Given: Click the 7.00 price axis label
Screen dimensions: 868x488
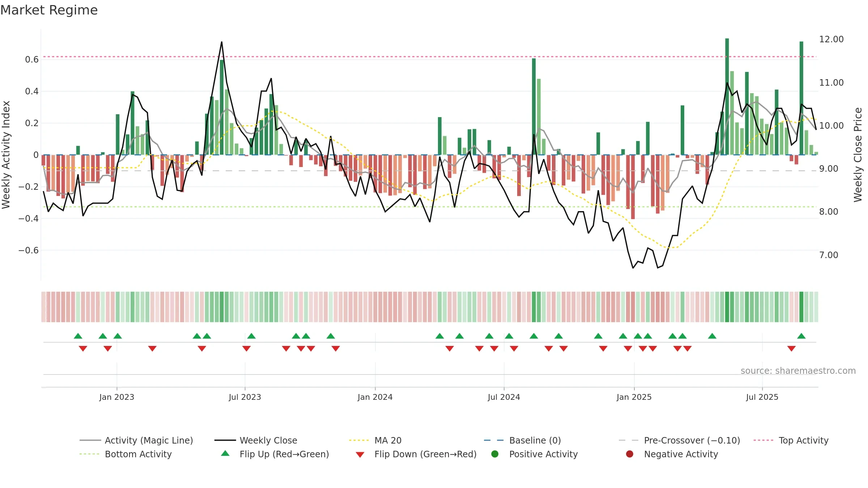Looking at the screenshot, I should (829, 255).
